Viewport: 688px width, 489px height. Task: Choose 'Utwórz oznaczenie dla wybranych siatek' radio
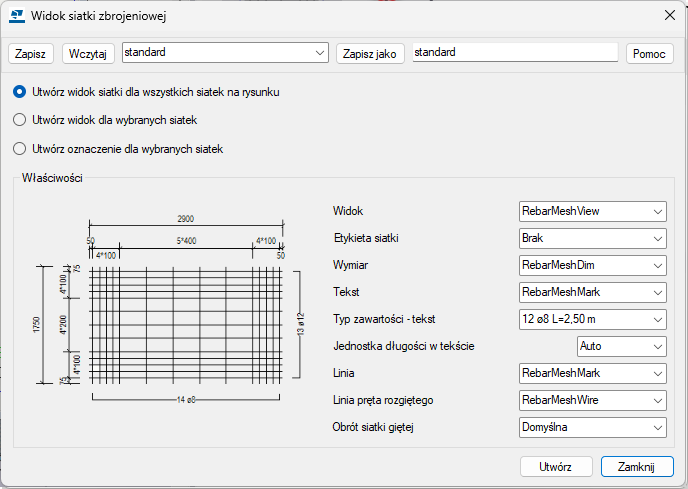[19, 149]
